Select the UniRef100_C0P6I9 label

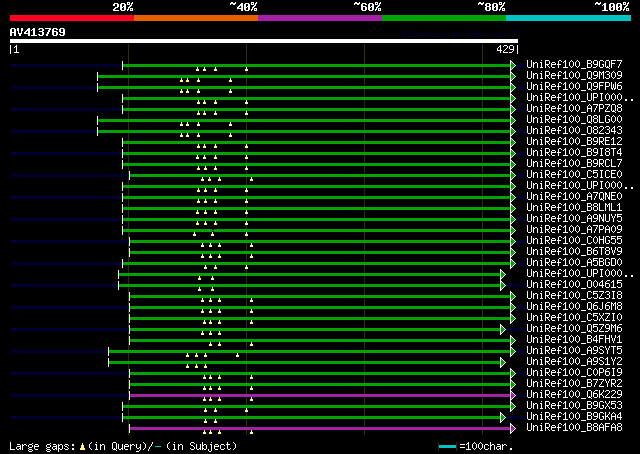point(574,373)
